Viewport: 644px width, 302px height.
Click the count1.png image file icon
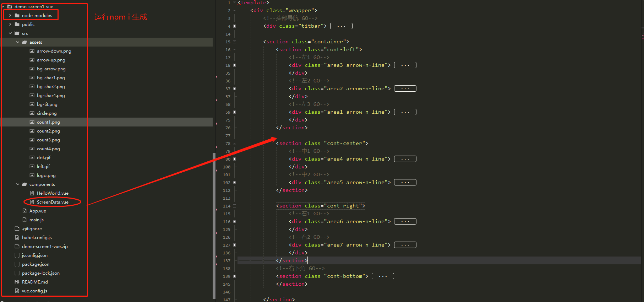(x=32, y=122)
